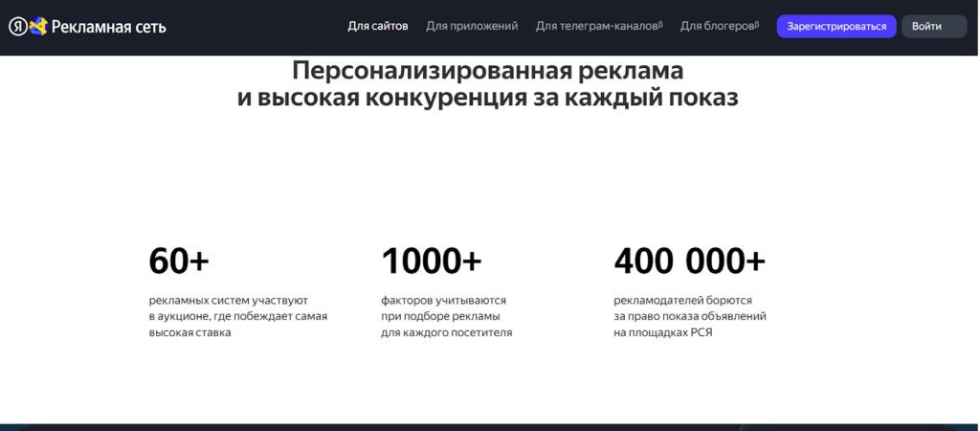Click the colorful Advertising Network logo icon
980x431 pixels.
coord(38,26)
